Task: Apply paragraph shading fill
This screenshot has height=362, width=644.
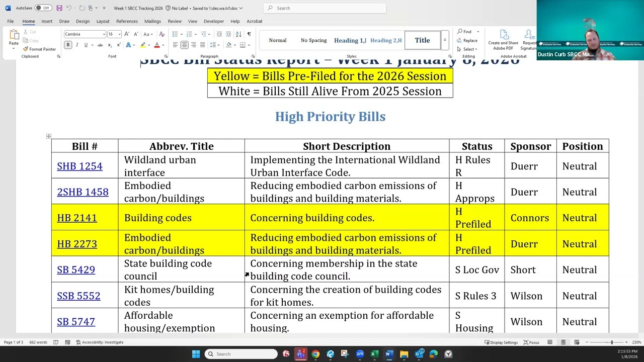Action: tap(228, 45)
